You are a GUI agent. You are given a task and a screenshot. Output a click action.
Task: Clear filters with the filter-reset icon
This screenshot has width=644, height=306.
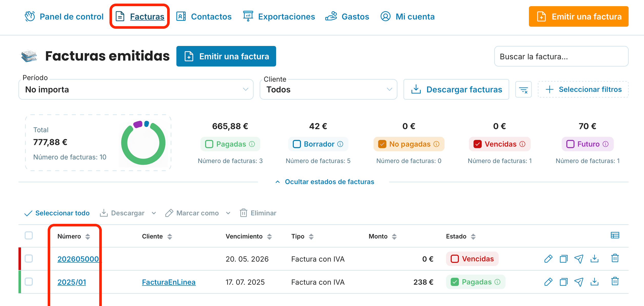[x=524, y=90]
